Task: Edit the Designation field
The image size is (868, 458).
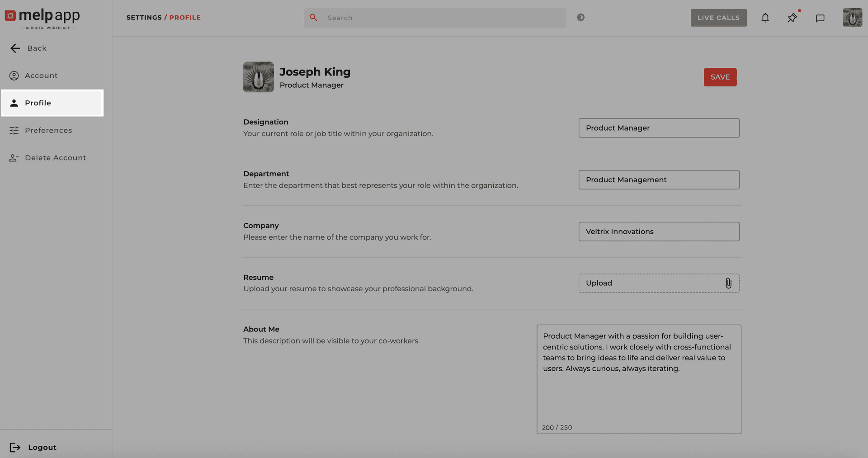Action: coord(659,128)
